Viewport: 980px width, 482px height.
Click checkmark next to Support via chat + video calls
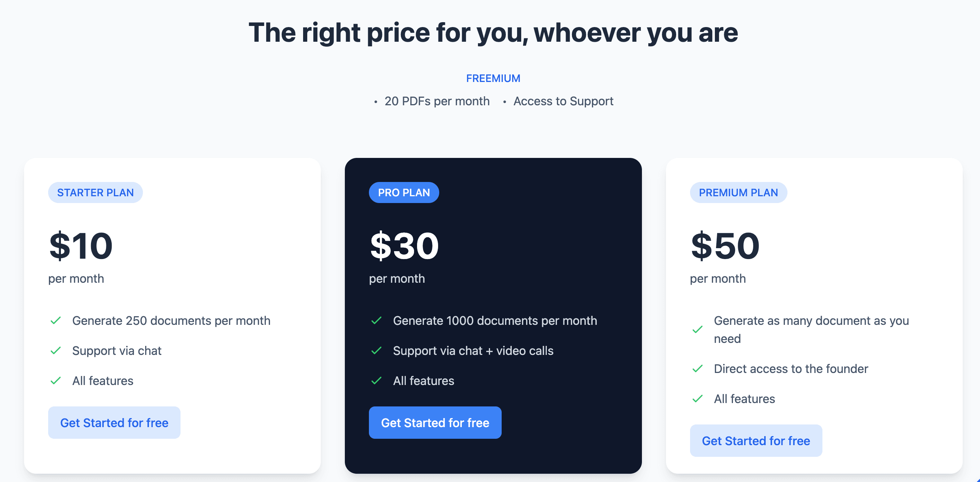(376, 350)
